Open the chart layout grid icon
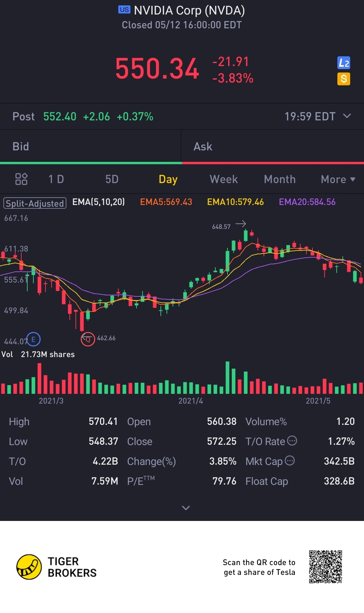 21,179
